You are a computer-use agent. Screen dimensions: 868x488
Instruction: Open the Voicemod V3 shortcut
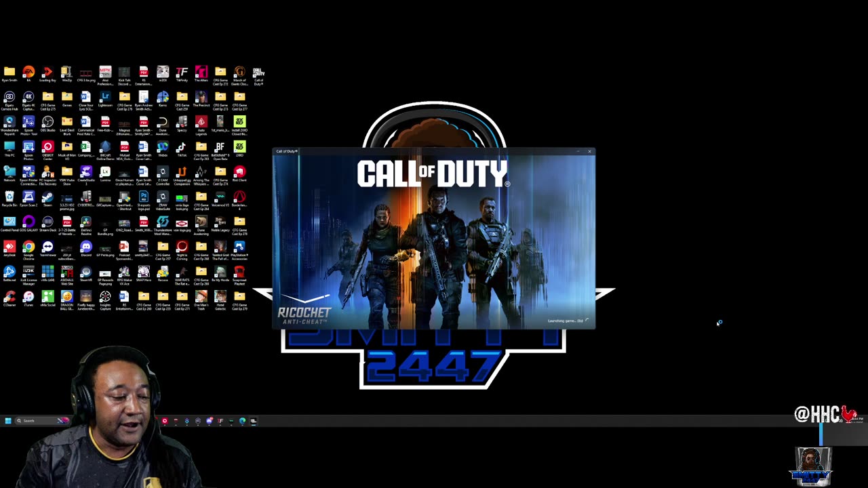click(220, 199)
